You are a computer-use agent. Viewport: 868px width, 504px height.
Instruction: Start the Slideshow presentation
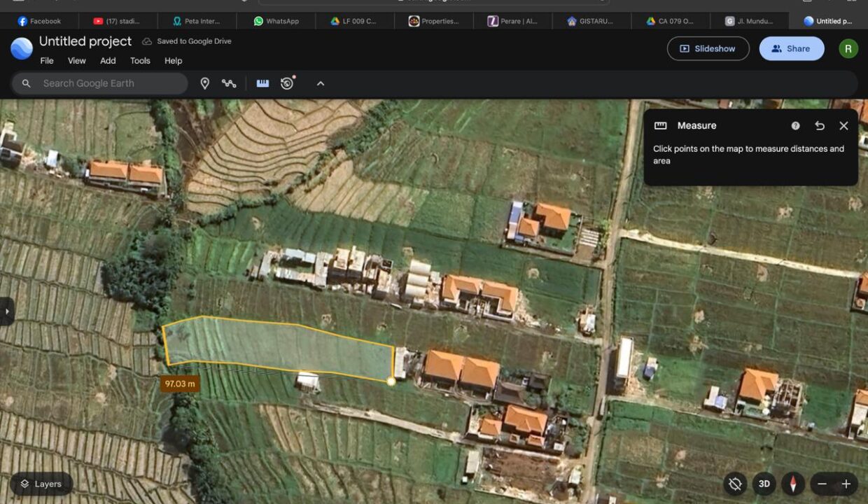point(708,48)
